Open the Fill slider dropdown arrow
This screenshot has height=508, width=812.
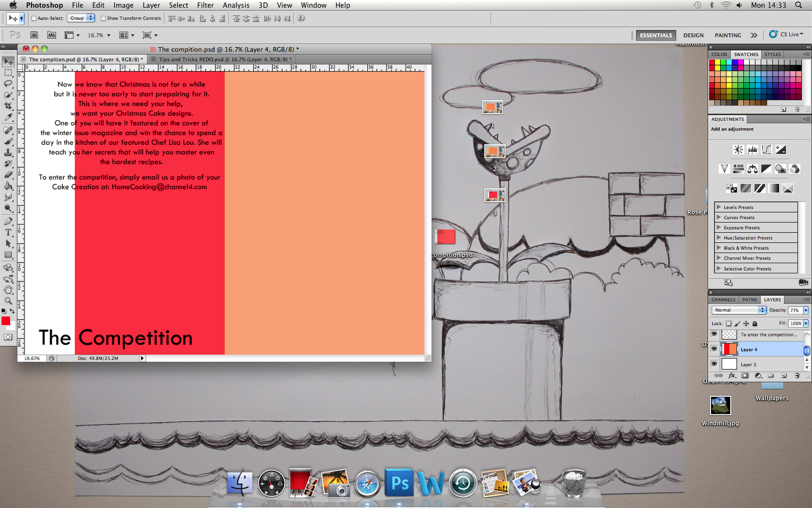805,323
